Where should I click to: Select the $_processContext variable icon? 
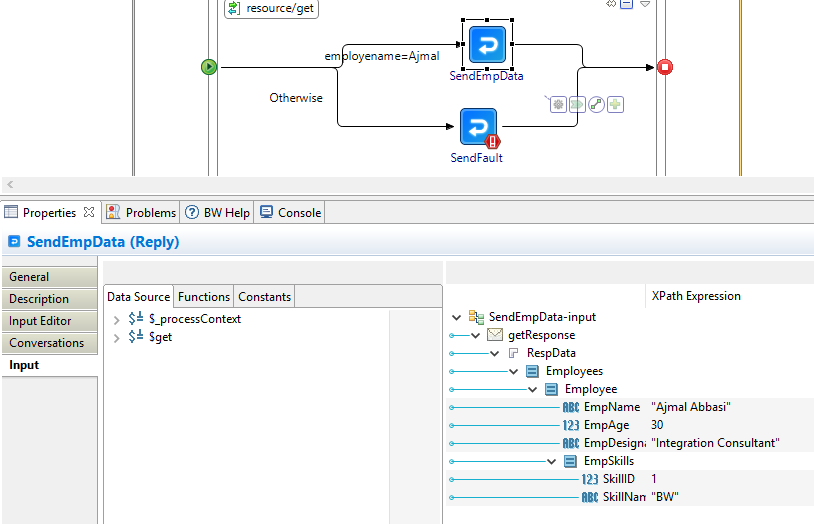click(136, 318)
